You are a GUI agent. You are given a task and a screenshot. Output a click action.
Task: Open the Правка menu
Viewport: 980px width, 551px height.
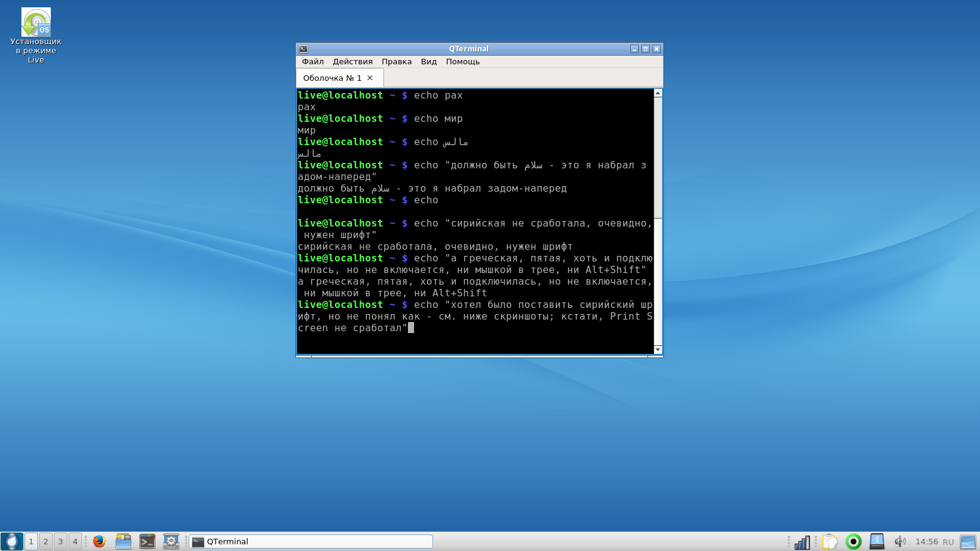(396, 62)
